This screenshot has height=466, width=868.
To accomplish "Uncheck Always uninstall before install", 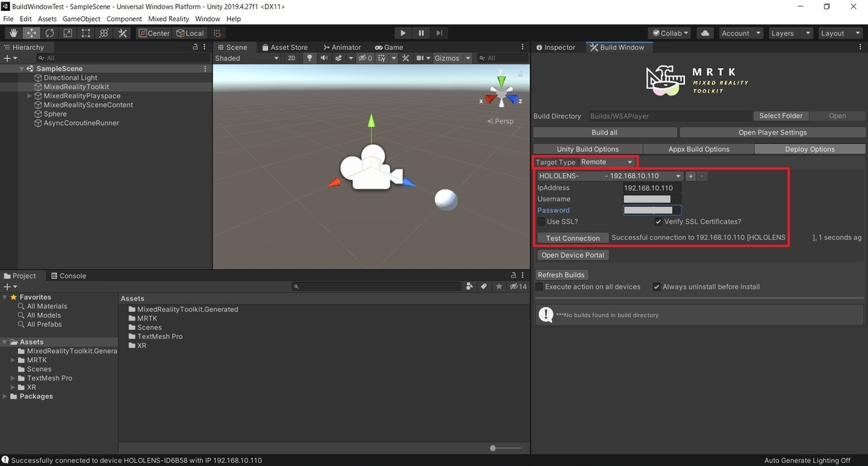I will (x=656, y=287).
